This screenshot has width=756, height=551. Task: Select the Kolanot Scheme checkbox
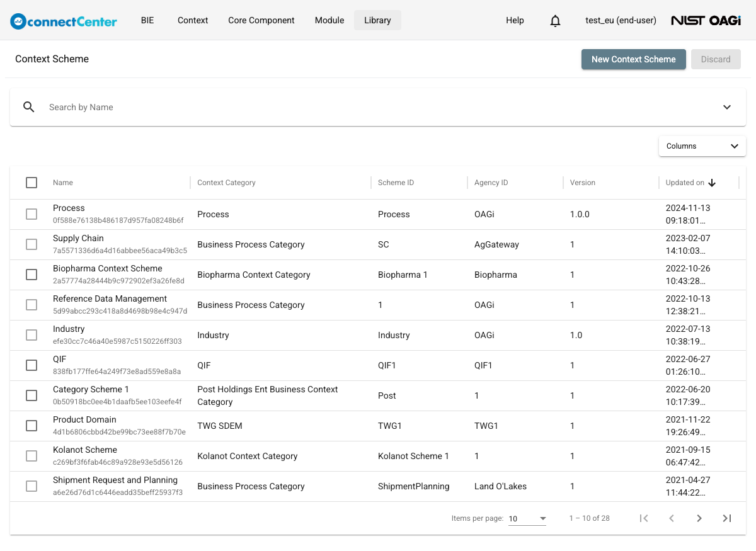(x=31, y=456)
